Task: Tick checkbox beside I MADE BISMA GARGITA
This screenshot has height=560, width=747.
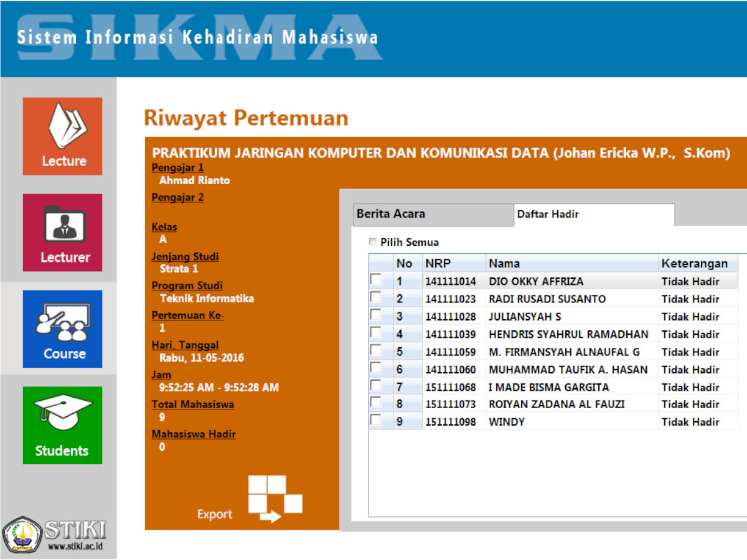Action: click(x=376, y=386)
